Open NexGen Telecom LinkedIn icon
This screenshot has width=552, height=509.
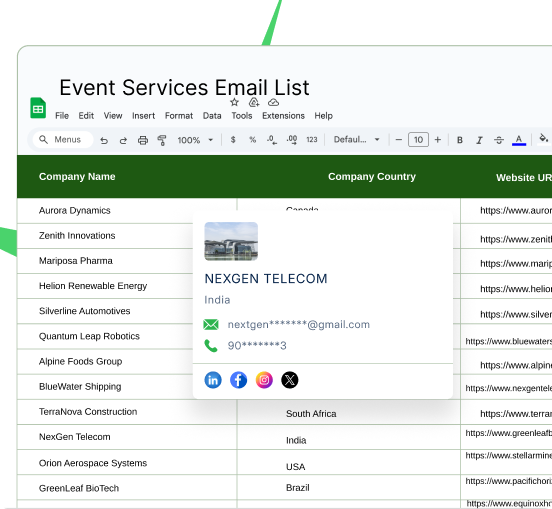pos(213,380)
